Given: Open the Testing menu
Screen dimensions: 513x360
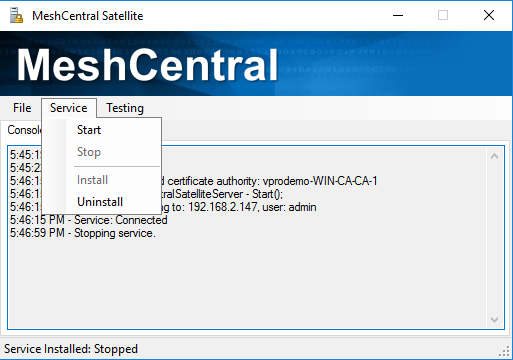Looking at the screenshot, I should 125,108.
